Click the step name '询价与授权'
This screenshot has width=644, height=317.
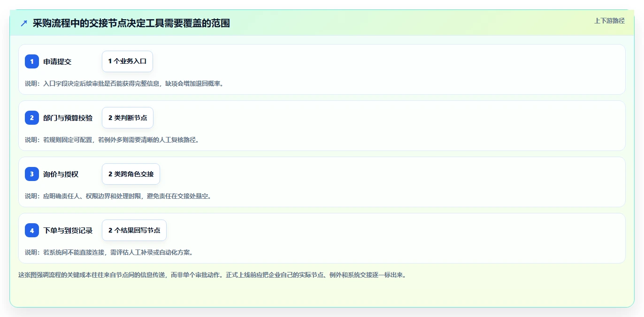61,174
